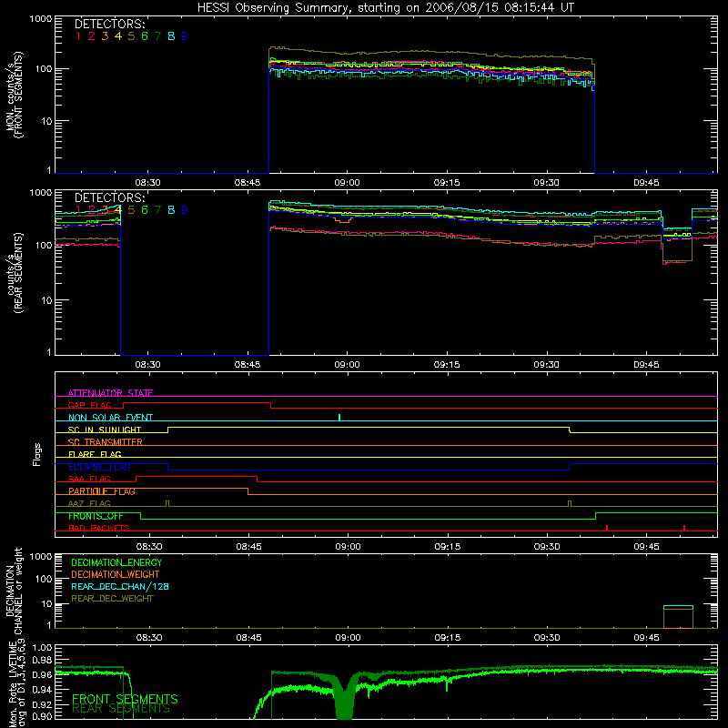Click the 08:45 tick label under the rear segments plot
The height and width of the screenshot is (728, 728).
[x=247, y=365]
